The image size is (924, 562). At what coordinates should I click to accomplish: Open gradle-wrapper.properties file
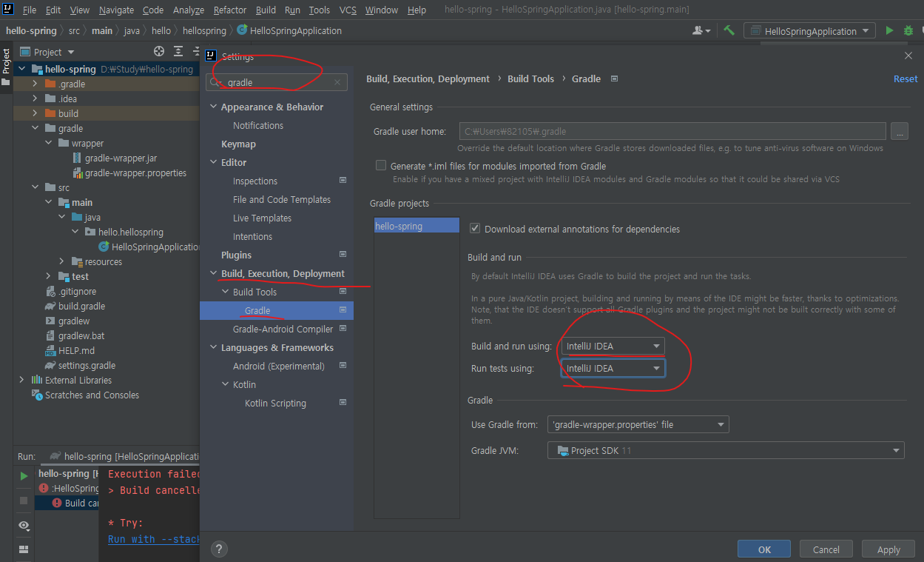[129, 173]
